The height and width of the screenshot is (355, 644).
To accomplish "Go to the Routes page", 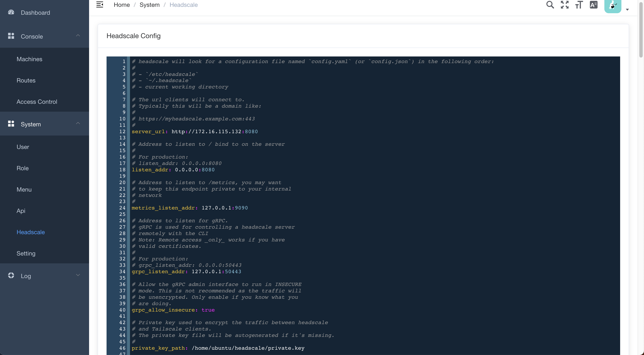I will 26,81.
